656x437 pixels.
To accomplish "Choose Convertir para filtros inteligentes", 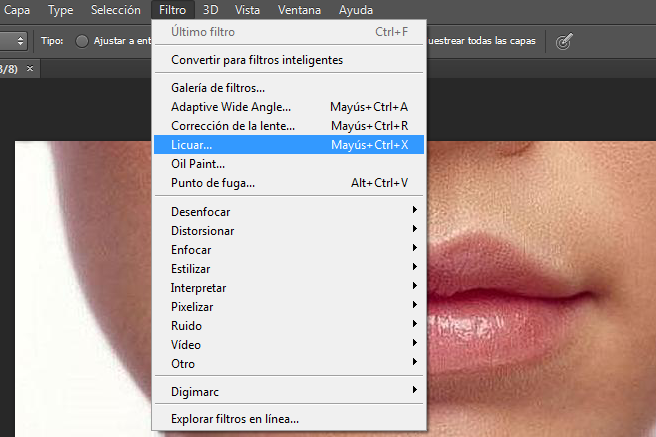I will (x=257, y=60).
